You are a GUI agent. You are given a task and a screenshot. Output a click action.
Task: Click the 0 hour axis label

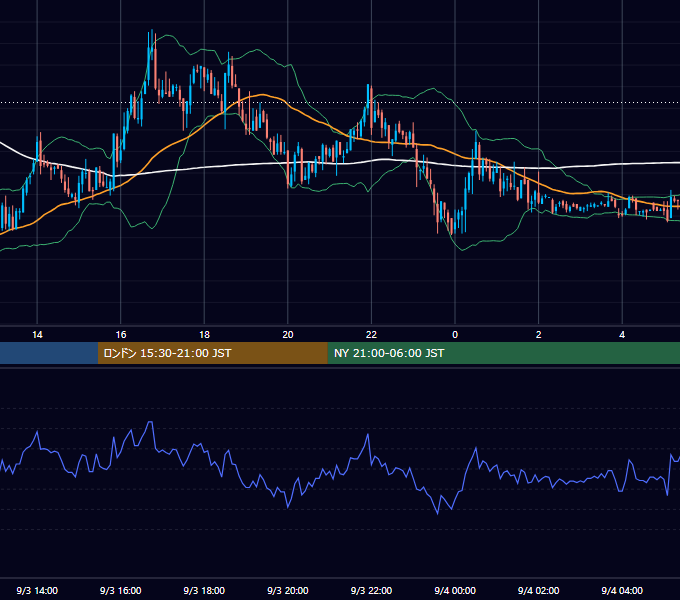tap(455, 335)
